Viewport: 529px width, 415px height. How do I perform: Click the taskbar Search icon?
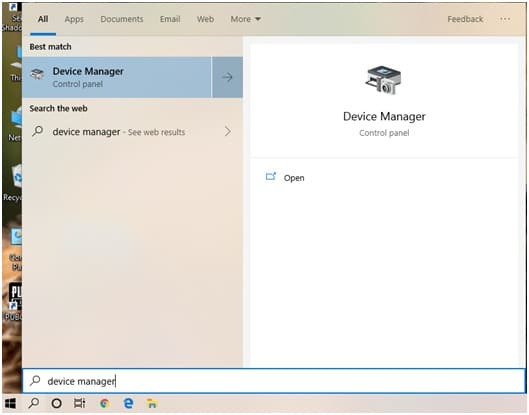[34, 403]
